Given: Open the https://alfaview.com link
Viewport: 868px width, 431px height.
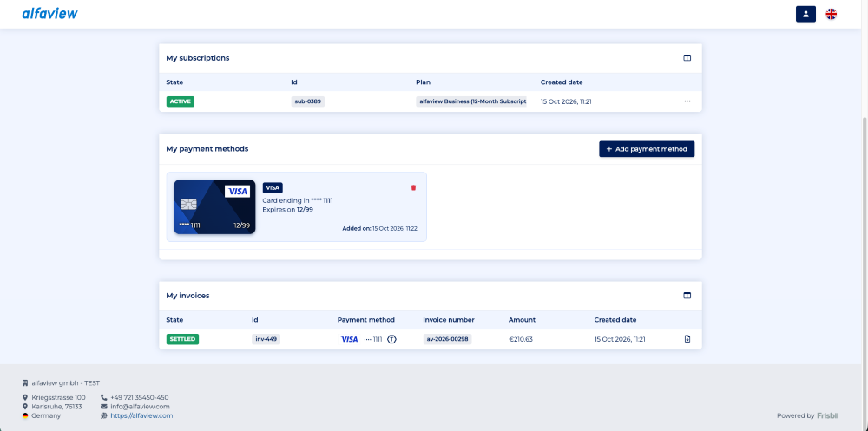Looking at the screenshot, I should click(x=141, y=415).
